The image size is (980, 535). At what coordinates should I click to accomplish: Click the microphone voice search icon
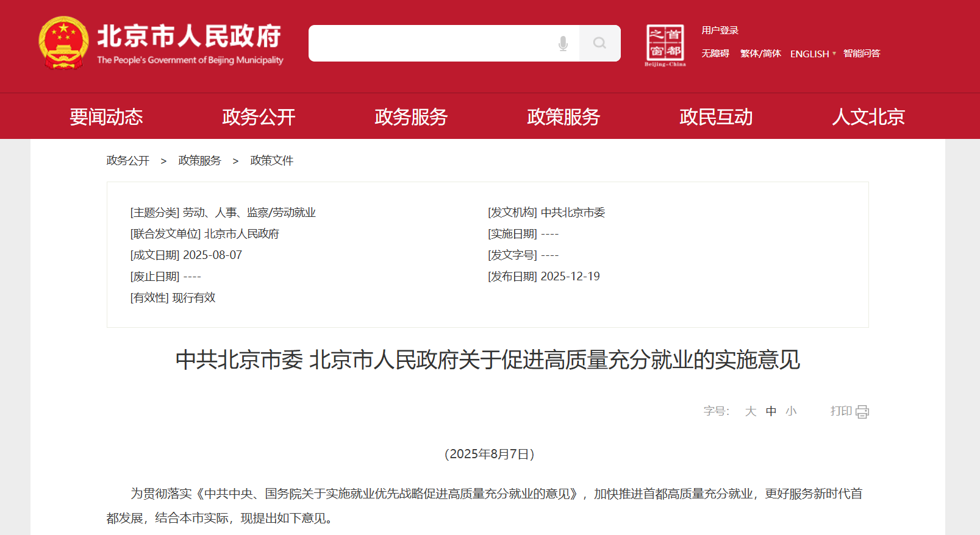pos(563,43)
